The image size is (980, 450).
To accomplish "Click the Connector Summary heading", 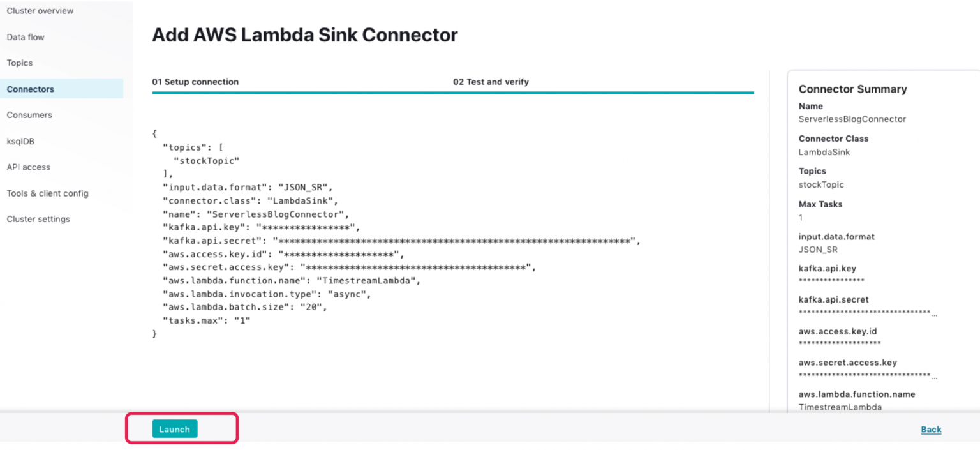I will coord(852,89).
